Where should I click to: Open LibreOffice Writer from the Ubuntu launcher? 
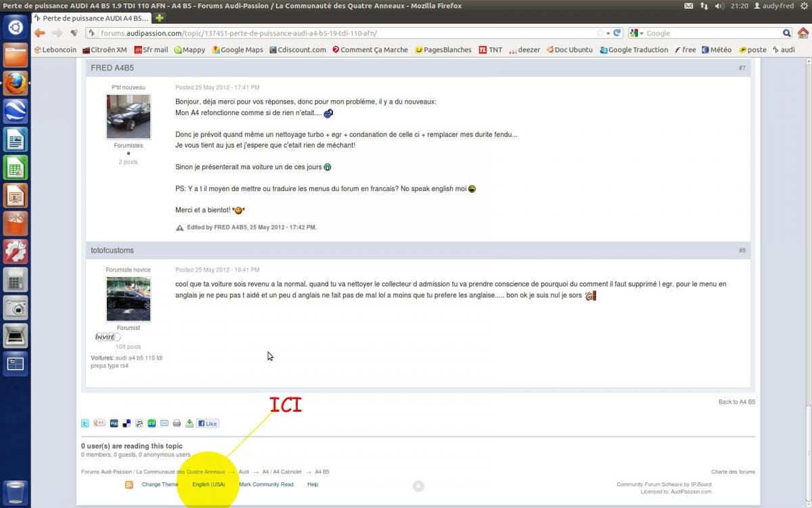(16, 140)
